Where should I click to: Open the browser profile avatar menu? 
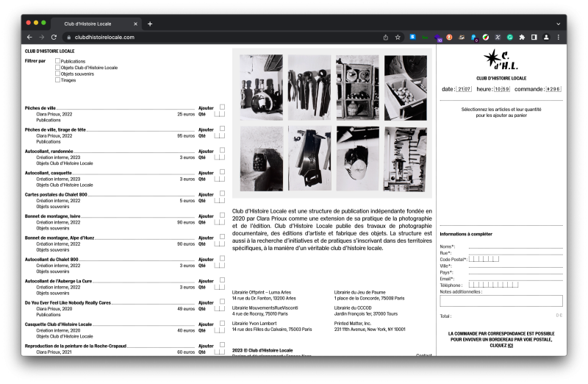[546, 37]
